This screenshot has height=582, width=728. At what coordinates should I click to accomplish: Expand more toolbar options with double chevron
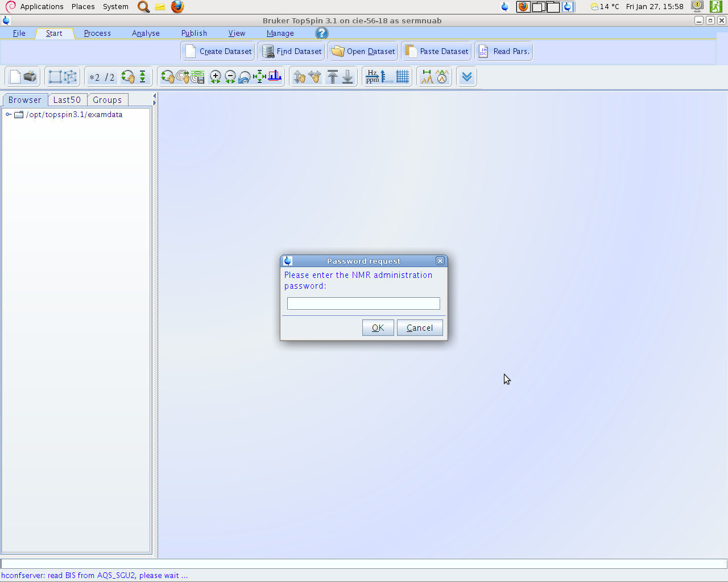point(467,77)
